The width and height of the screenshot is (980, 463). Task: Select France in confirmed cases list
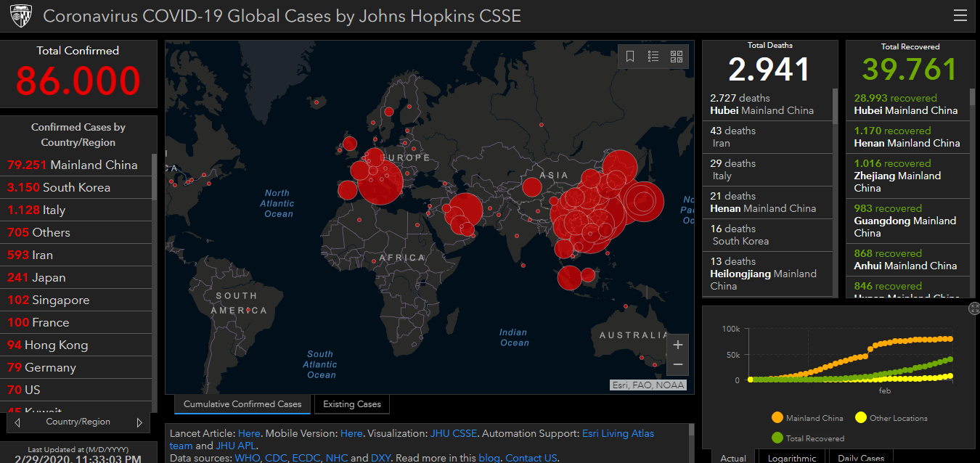click(x=76, y=322)
